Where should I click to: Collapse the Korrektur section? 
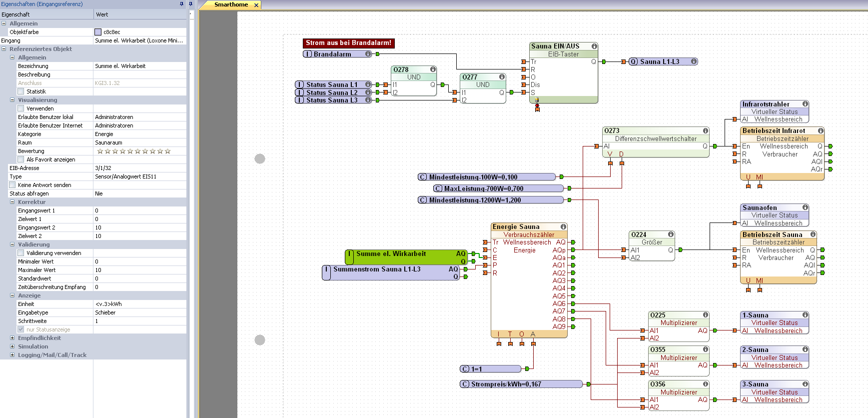(x=12, y=202)
